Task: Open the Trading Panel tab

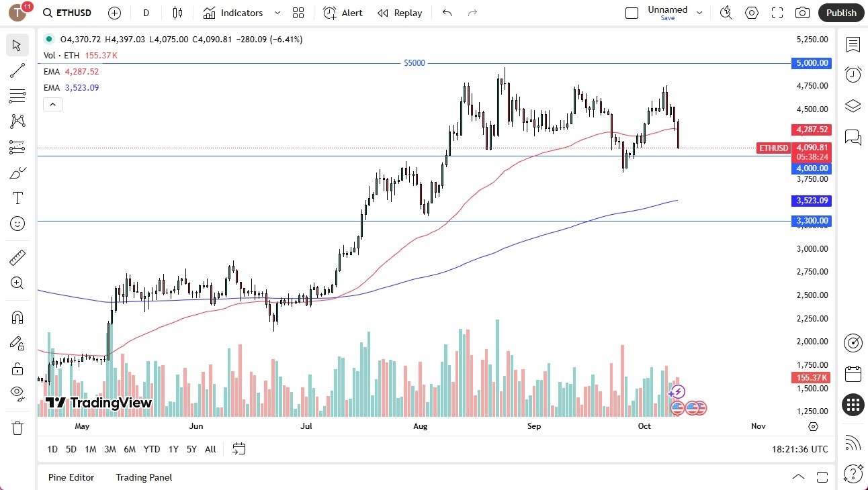Action: tap(143, 477)
